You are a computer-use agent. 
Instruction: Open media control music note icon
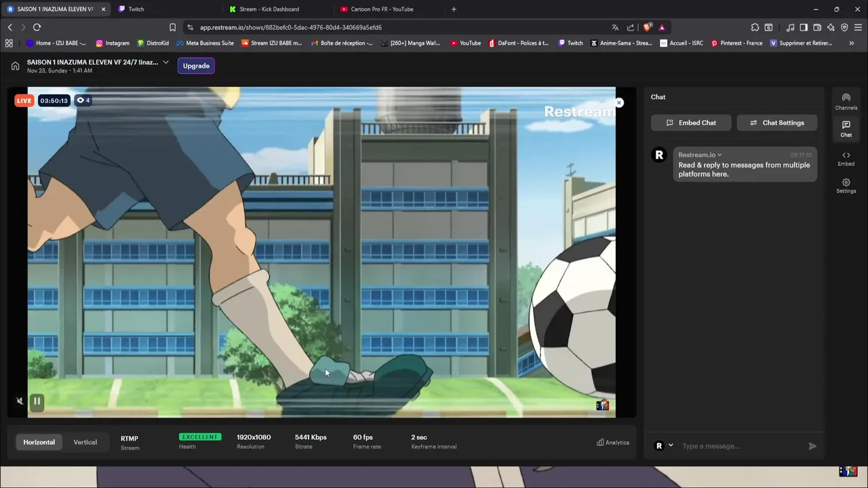point(790,27)
